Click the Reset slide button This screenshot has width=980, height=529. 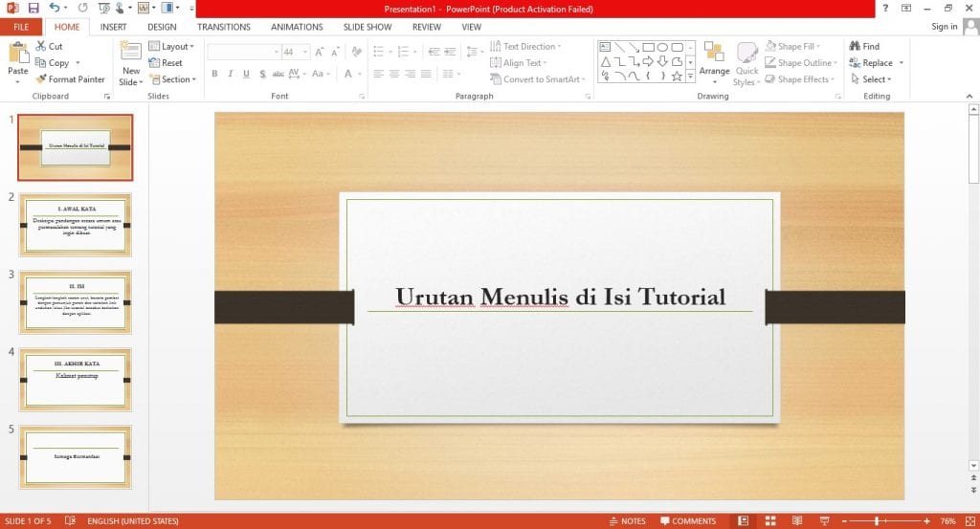(x=166, y=63)
